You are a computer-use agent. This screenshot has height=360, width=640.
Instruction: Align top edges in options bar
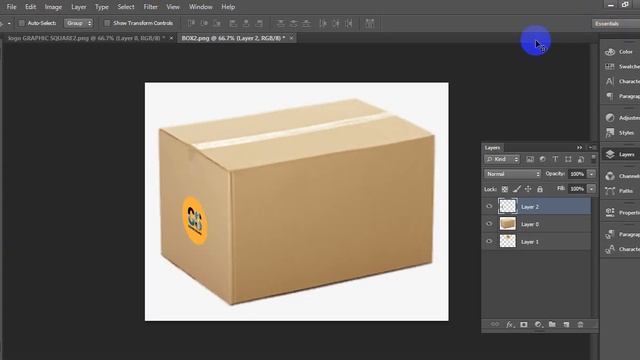[x=191, y=23]
